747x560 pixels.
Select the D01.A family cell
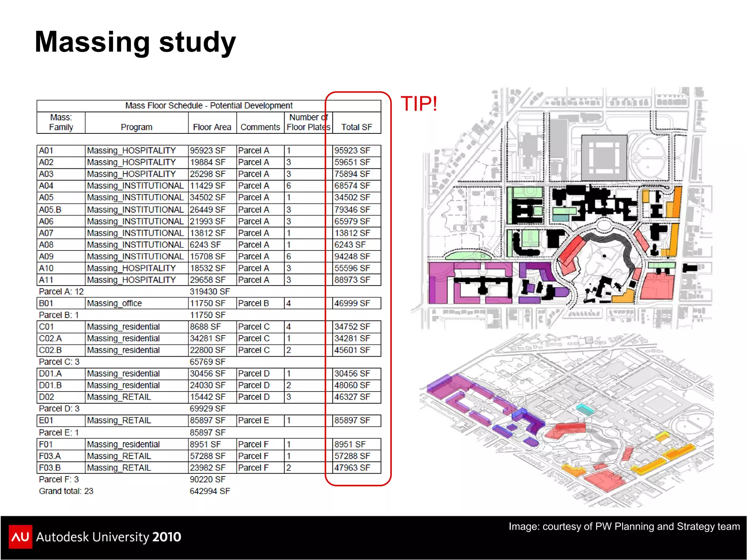61,374
